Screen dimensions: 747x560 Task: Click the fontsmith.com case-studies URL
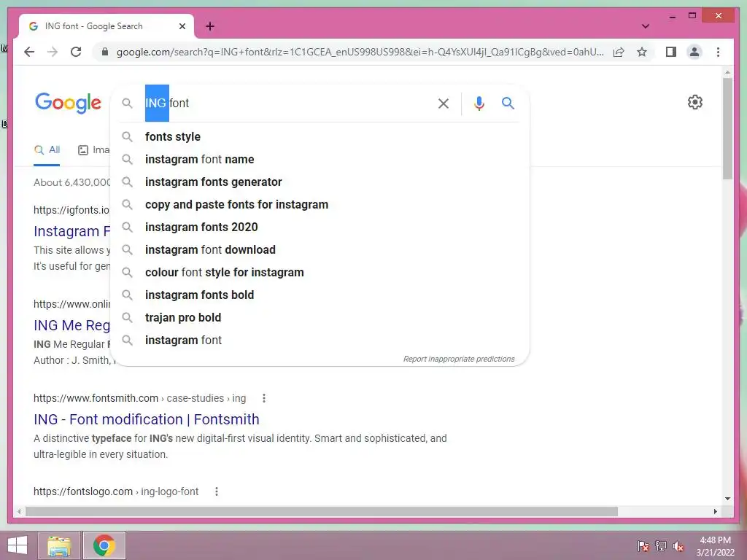(139, 398)
